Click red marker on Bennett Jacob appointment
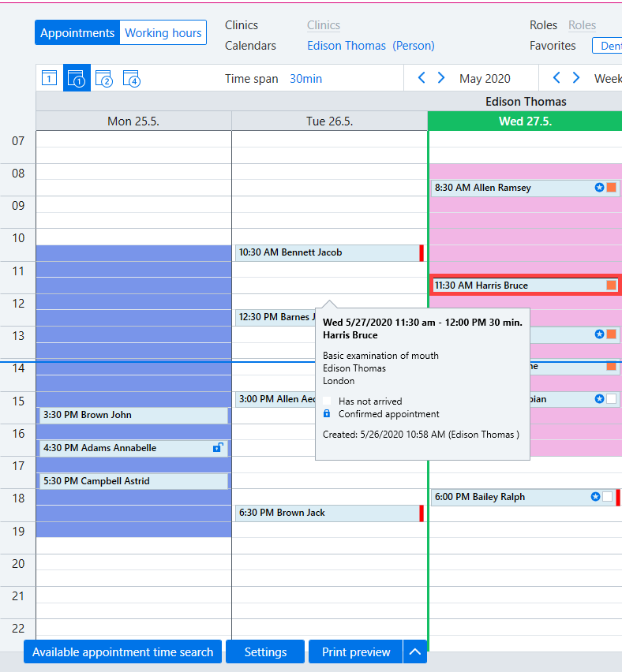Viewport: 622px width, 672px height. [x=422, y=253]
